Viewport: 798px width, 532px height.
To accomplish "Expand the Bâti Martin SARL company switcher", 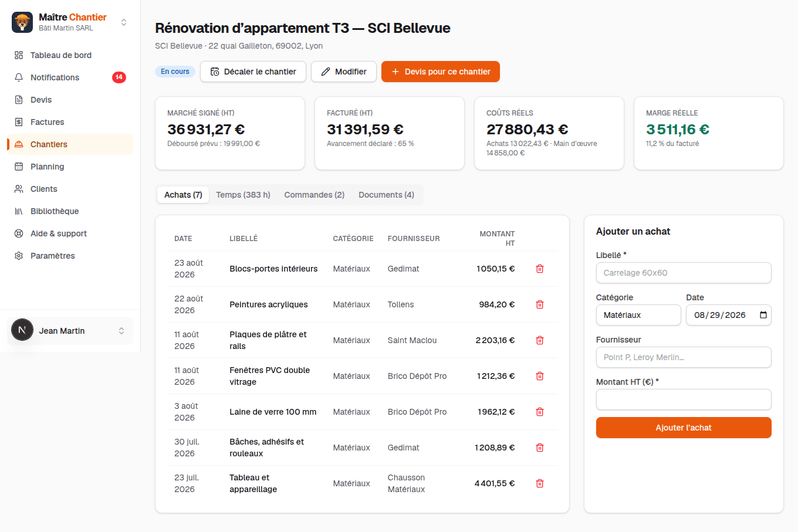I will click(124, 22).
